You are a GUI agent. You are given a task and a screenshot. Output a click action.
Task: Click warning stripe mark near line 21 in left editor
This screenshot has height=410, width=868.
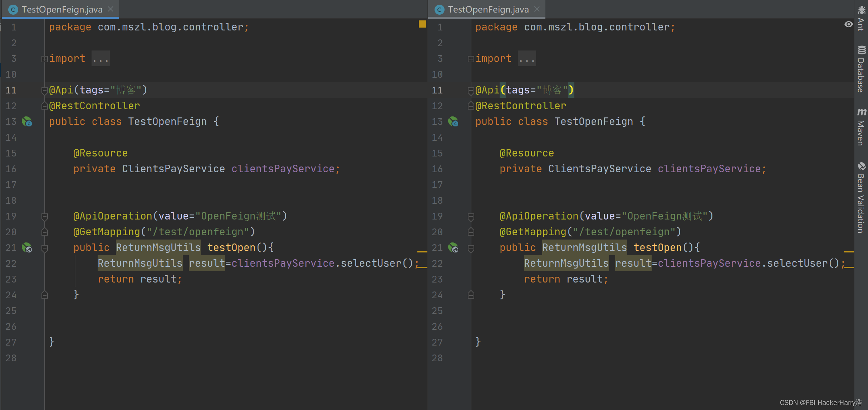pyautogui.click(x=422, y=252)
